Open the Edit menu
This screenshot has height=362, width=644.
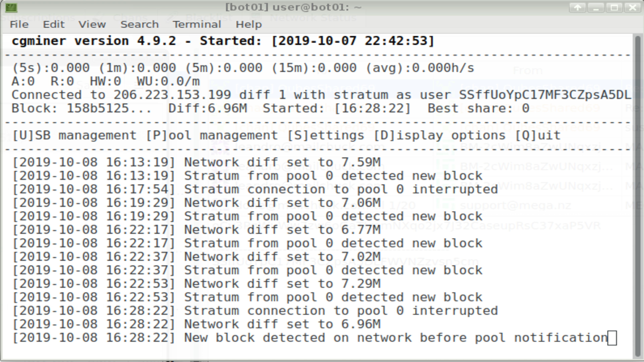[54, 24]
